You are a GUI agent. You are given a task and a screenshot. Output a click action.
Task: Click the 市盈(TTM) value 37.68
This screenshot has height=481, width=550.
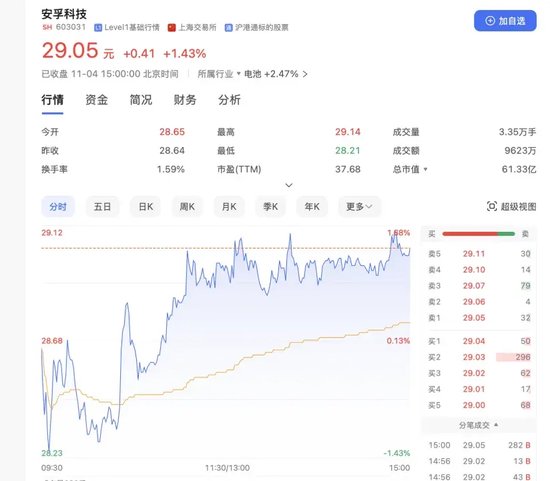tap(348, 169)
